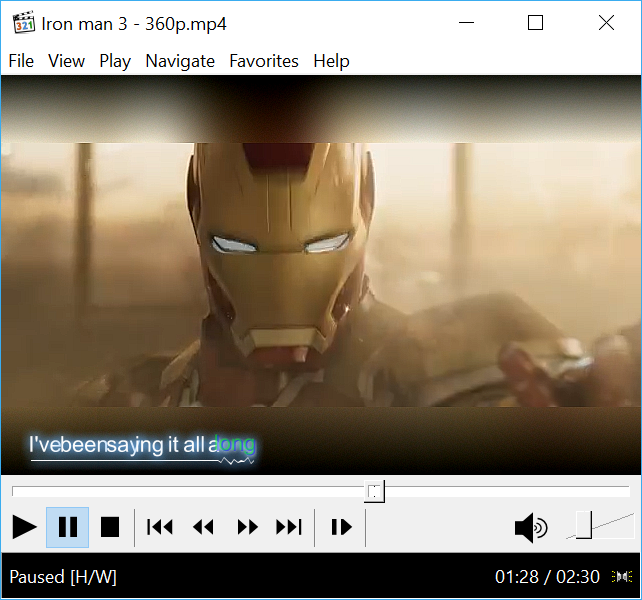Image resolution: width=642 pixels, height=600 pixels.
Task: Click the frame step button
Action: 341,527
